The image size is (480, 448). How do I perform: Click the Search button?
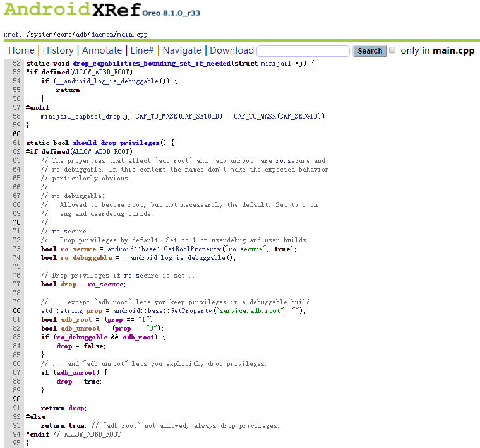(370, 51)
